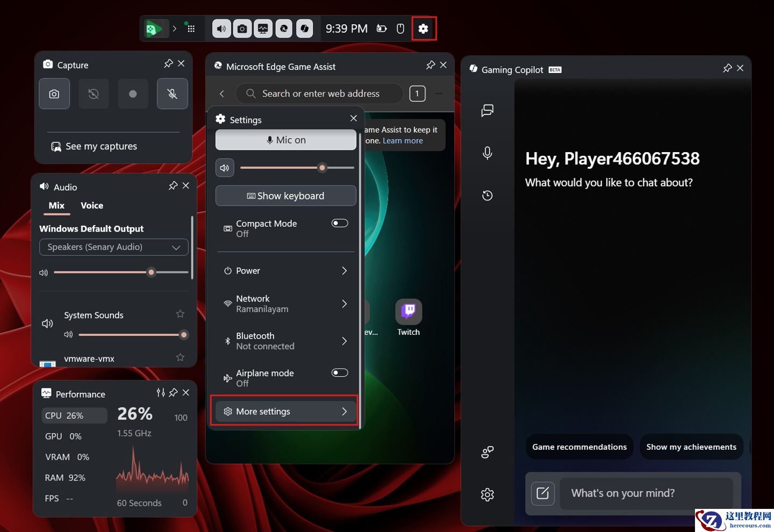Image resolution: width=774 pixels, height=532 pixels.
Task: Open Performance widget options icon
Action: [x=161, y=392]
